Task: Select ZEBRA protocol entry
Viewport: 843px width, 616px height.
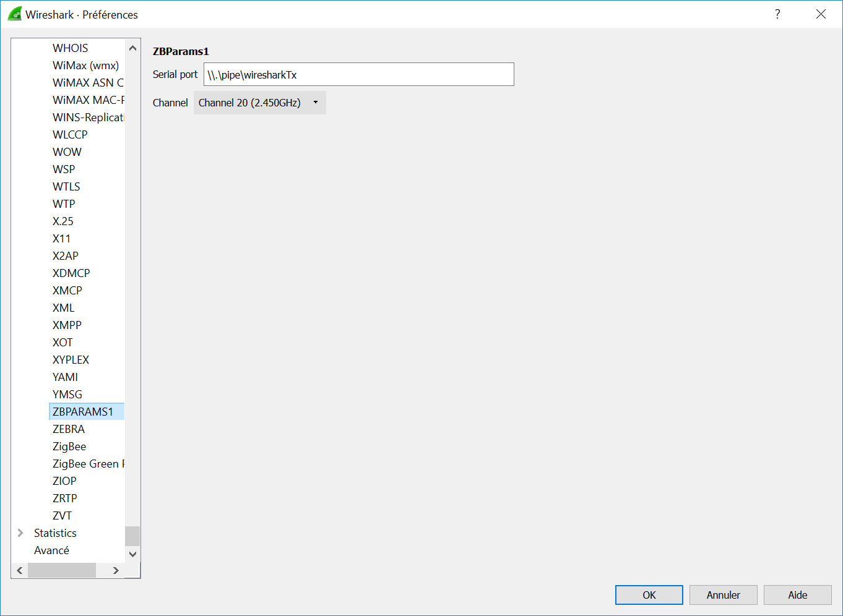Action: click(69, 429)
